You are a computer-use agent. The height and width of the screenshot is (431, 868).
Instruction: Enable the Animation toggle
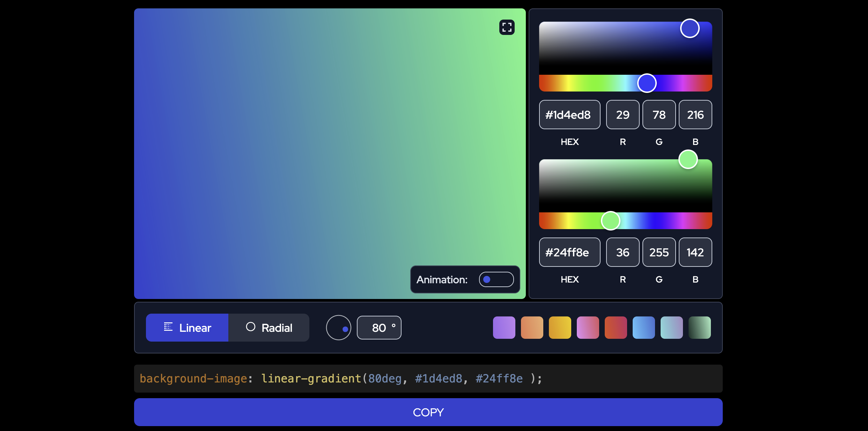pos(496,279)
